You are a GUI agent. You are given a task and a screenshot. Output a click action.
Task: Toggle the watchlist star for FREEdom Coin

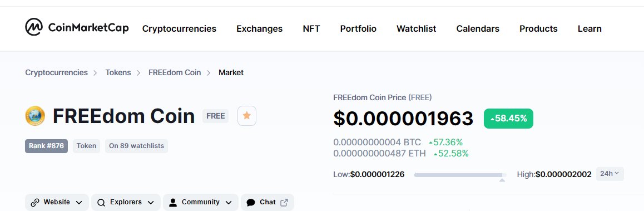247,116
